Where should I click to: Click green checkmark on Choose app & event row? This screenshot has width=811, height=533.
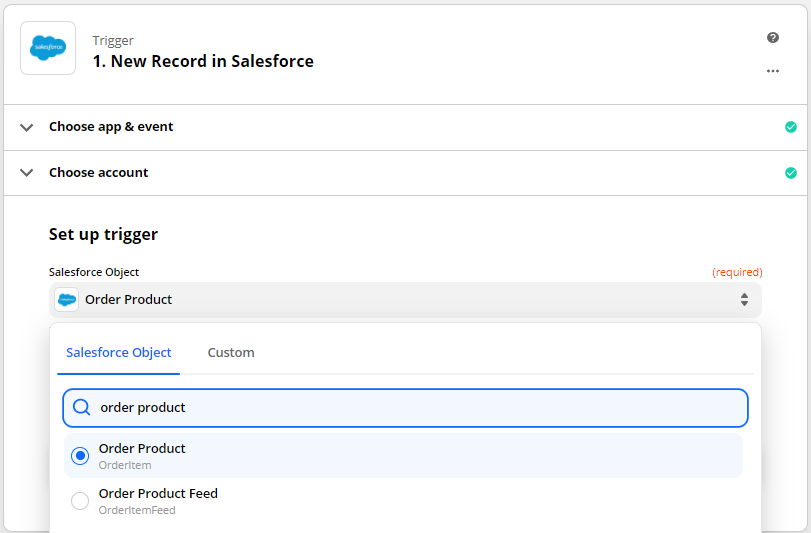791,127
